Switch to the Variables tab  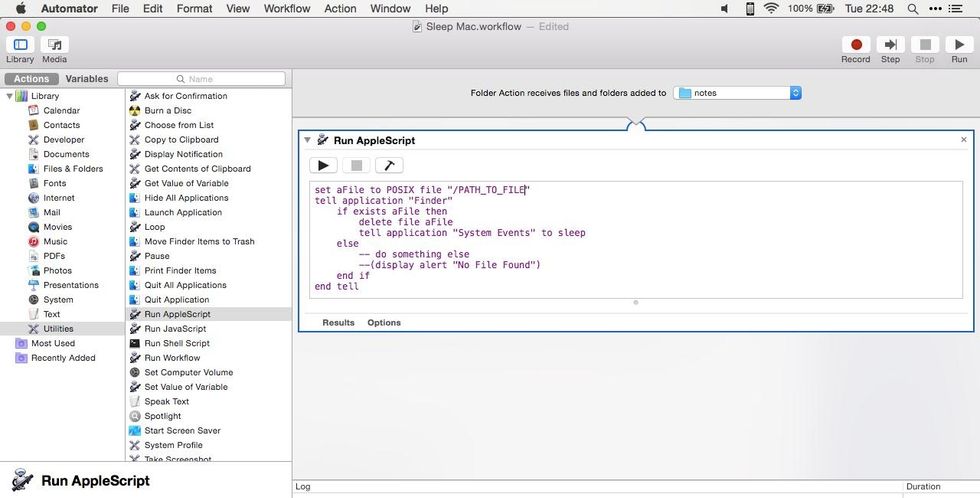[x=87, y=79]
